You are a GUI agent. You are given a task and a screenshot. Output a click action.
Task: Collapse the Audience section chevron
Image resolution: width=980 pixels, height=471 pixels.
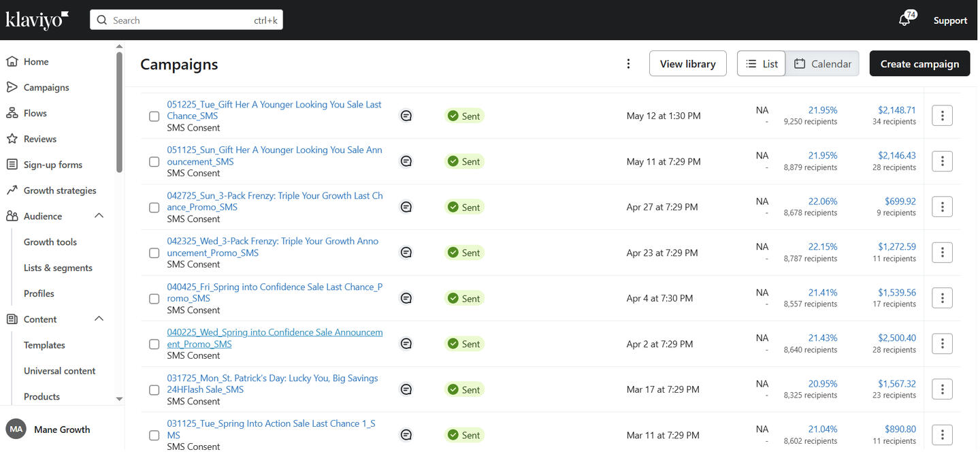(x=99, y=216)
